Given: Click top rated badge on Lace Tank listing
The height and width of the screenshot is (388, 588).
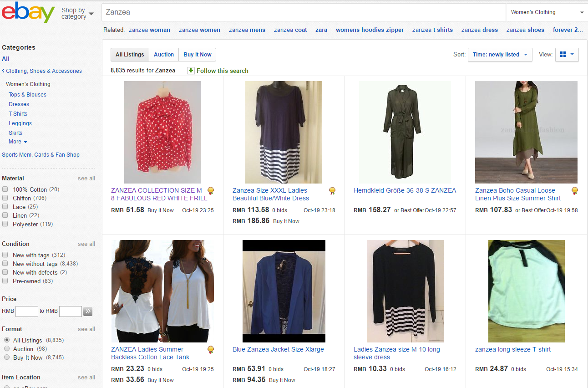Looking at the screenshot, I should (211, 350).
